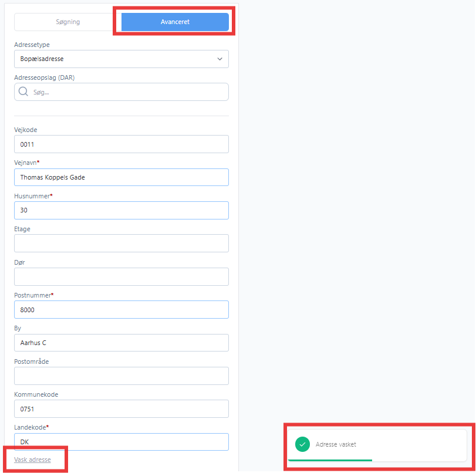Switch to the Søgning tab
Viewport: 476px width, 473px height.
tap(68, 22)
